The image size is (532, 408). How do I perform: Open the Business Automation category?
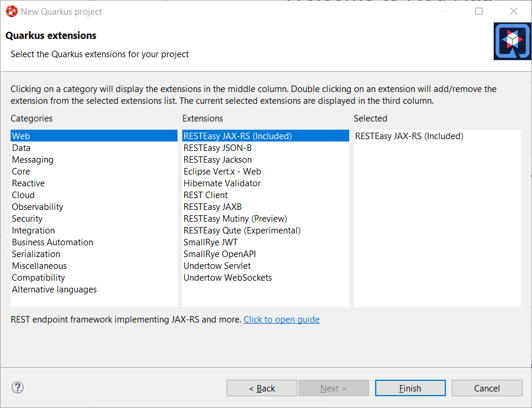click(94, 242)
